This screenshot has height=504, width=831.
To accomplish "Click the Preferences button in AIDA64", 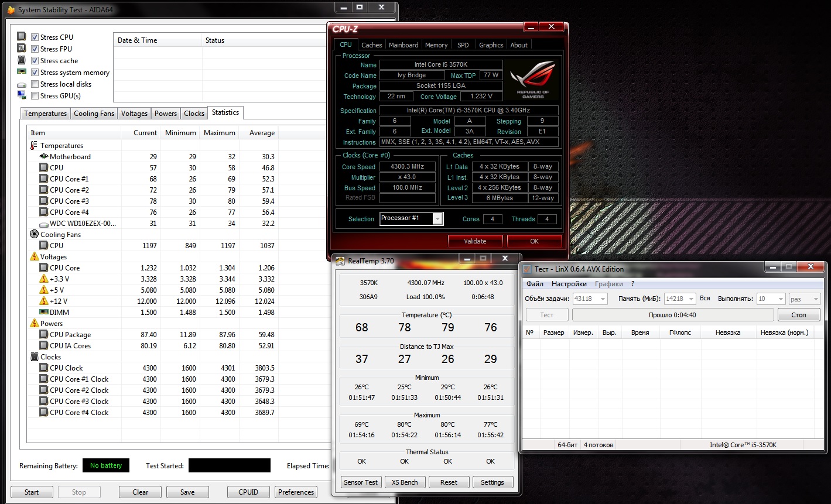I will [x=296, y=492].
